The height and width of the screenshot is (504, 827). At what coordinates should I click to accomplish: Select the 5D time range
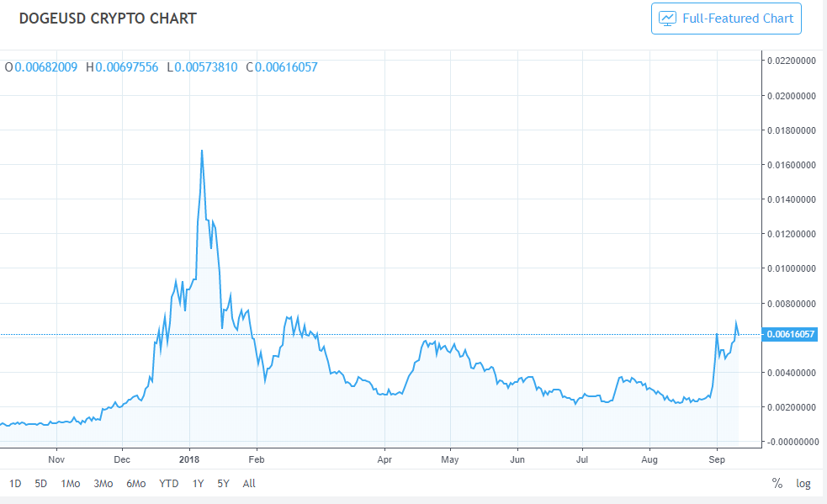click(40, 484)
